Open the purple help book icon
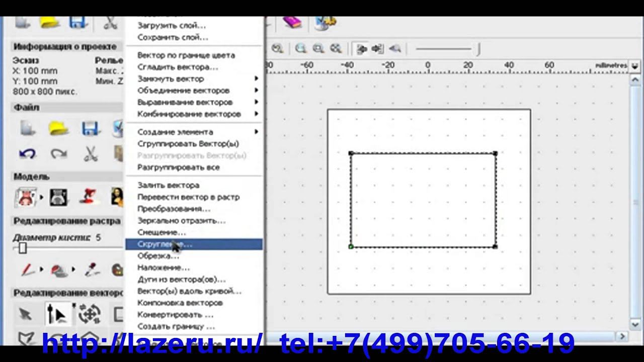This screenshot has height=362, width=644. tap(291, 22)
